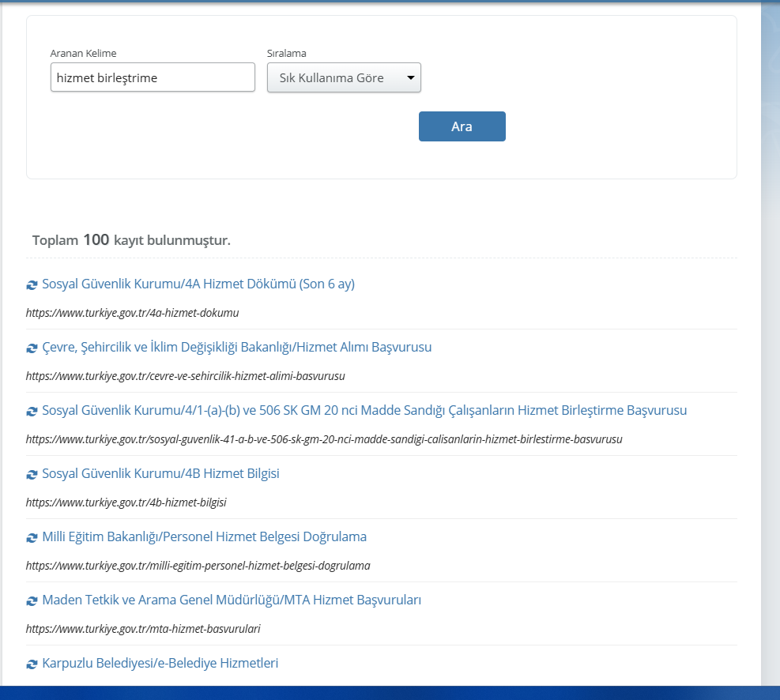
Task: Click icon beside Hizmet Birleştirme Başvurusu result
Action: 32,412
